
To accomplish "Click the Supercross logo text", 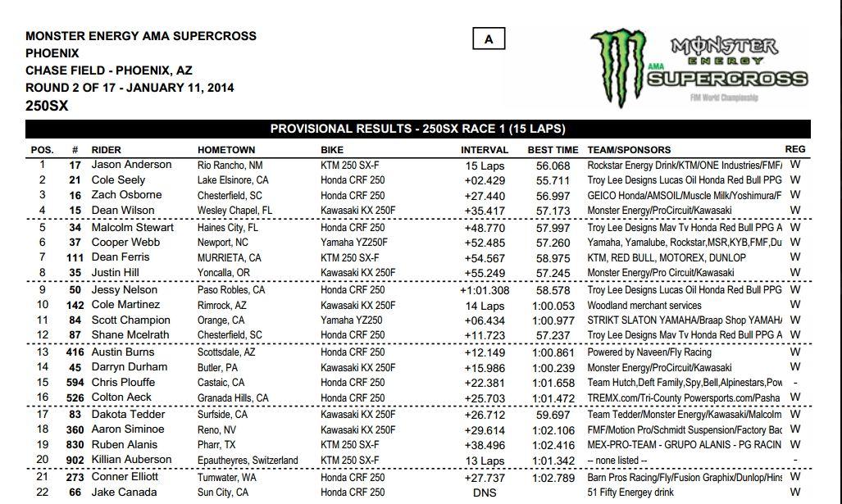I will [727, 79].
